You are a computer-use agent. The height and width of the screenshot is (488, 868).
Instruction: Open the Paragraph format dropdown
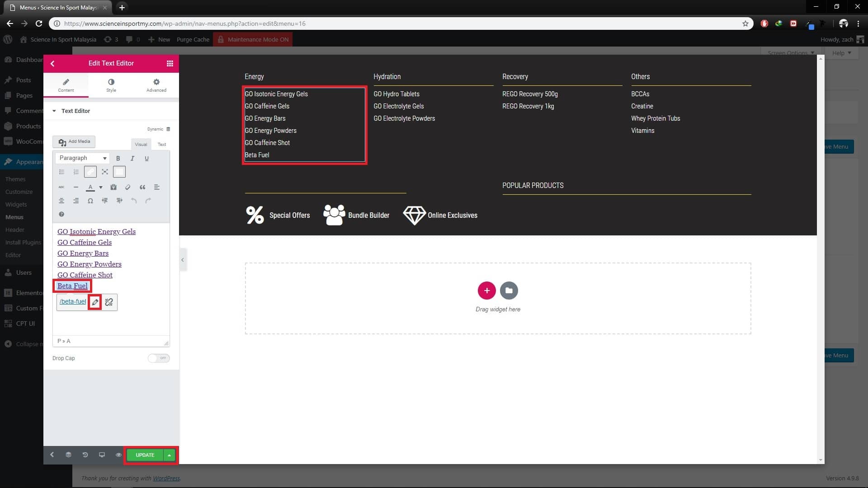click(83, 158)
